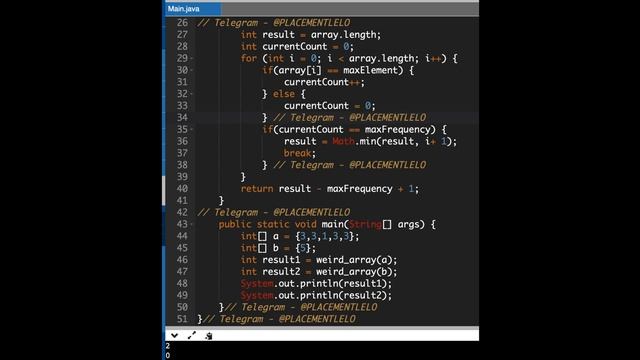640x360 pixels.
Task: Click the 'weird_array(b)' call on line 47
Action: click(x=354, y=271)
